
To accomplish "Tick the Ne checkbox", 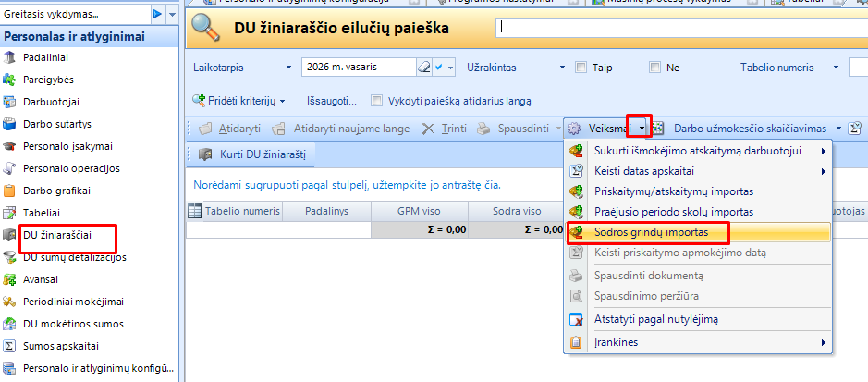I will [x=654, y=68].
